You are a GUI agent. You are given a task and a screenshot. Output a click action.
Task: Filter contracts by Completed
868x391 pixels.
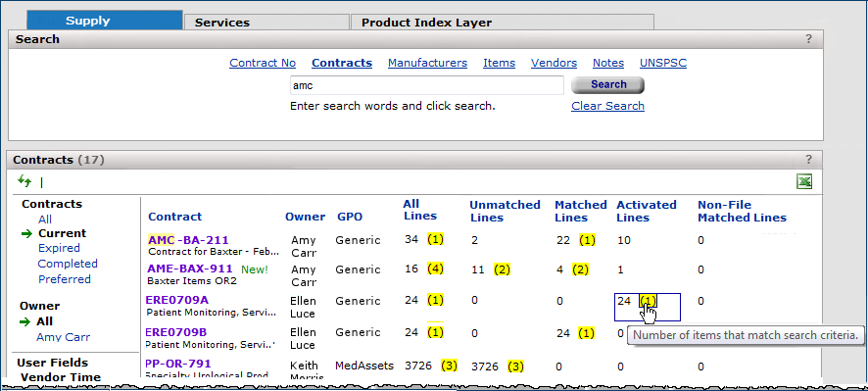pyautogui.click(x=68, y=264)
